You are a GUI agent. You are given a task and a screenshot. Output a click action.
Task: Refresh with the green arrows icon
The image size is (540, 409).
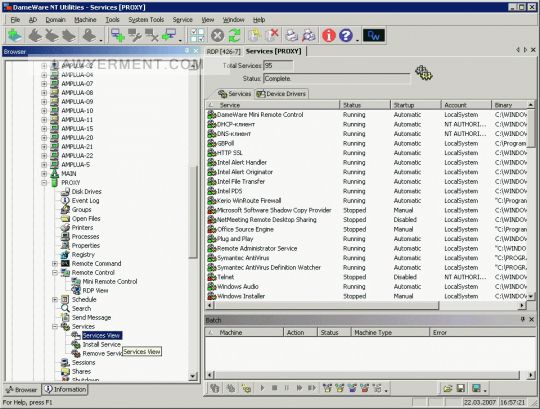point(234,35)
